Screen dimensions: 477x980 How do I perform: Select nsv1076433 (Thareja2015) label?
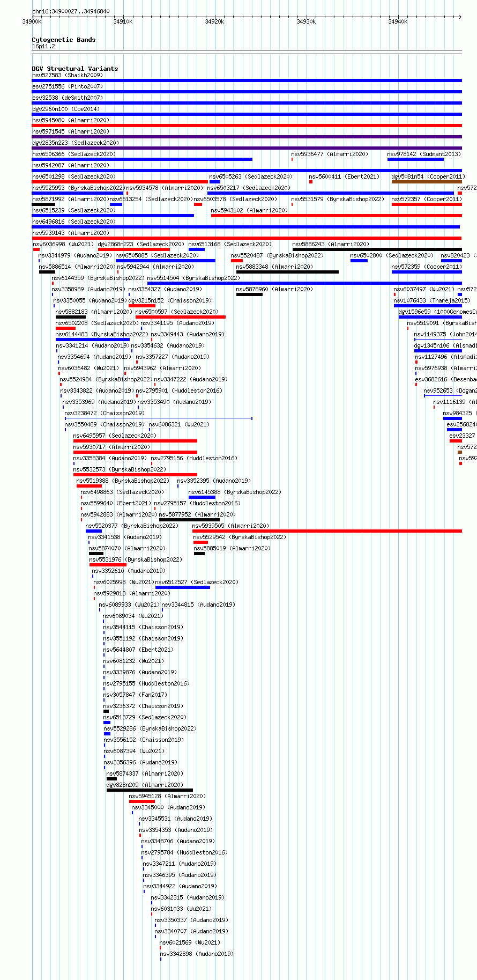coord(432,300)
